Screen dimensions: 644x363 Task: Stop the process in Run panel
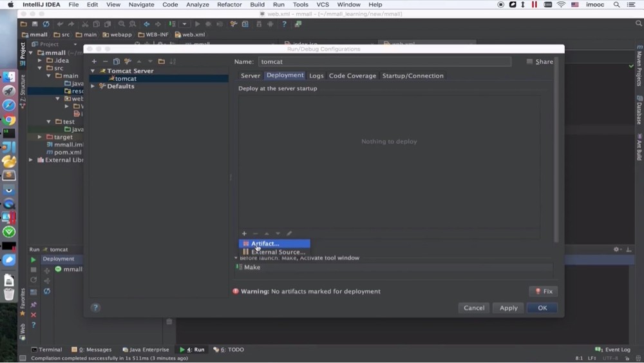point(33,270)
